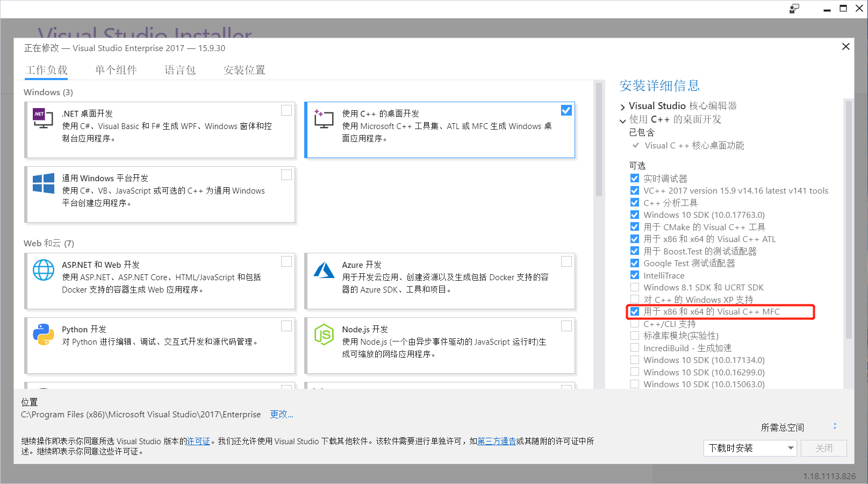The image size is (868, 484).
Task: Click the C++ desktop development monitor icon
Action: click(324, 119)
